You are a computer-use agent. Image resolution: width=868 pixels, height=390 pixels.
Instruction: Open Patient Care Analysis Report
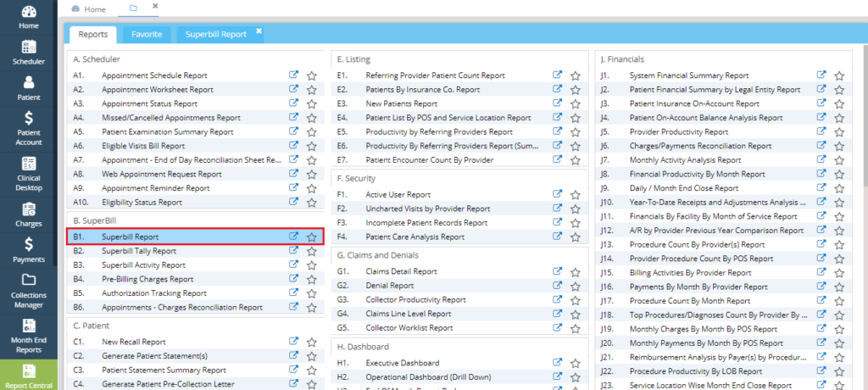pyautogui.click(x=415, y=237)
